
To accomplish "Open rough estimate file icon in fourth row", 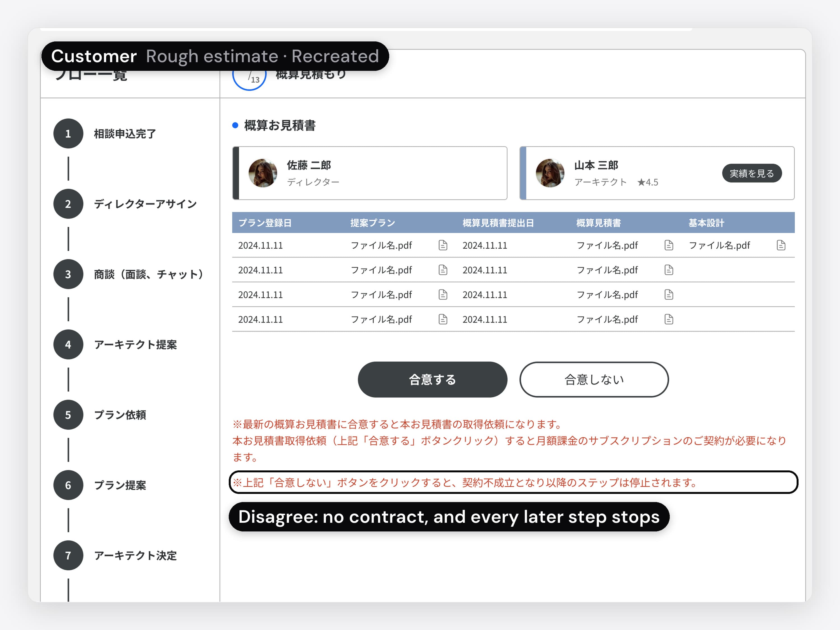I will (669, 319).
